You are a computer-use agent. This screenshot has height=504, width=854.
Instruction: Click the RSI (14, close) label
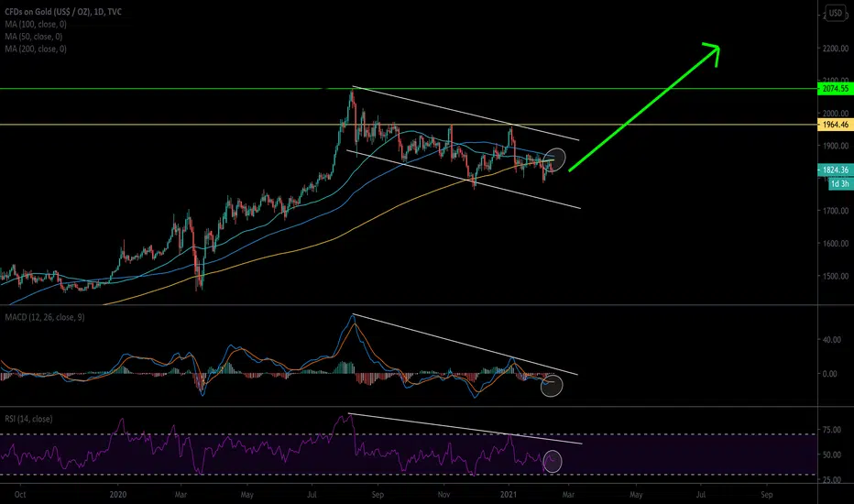point(29,419)
